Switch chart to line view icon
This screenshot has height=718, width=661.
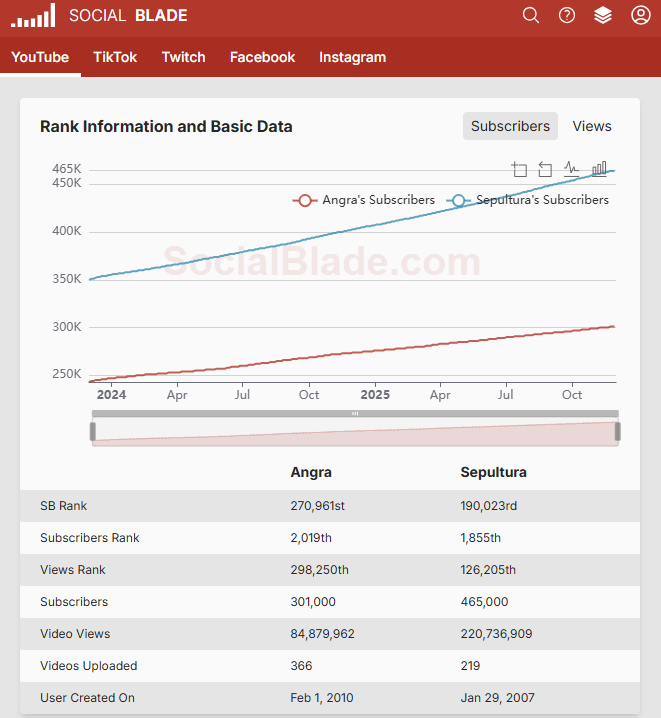click(x=571, y=169)
